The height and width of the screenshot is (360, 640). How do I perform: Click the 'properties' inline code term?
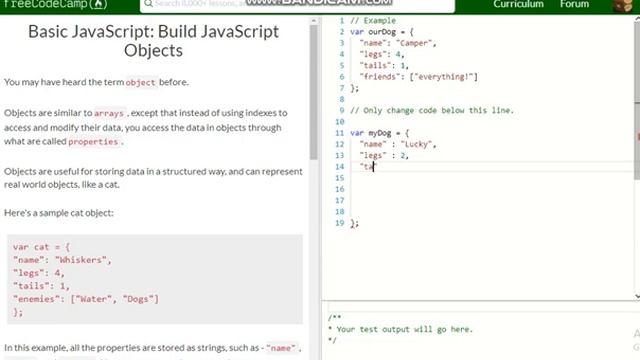pos(93,142)
